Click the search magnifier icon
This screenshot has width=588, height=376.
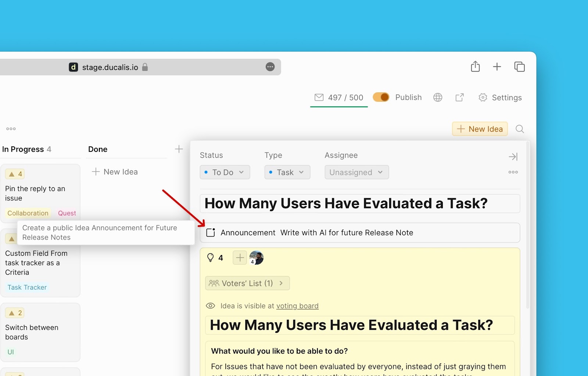520,129
